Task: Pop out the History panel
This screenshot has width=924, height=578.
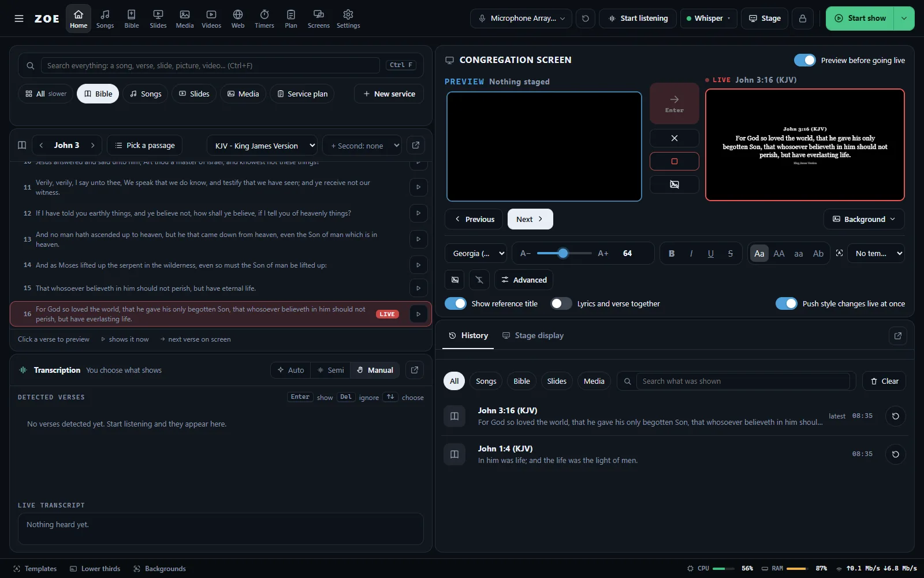Action: coord(898,336)
